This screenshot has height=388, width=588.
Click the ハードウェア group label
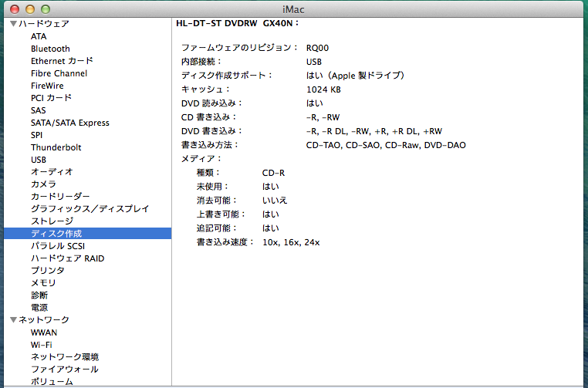[44, 24]
